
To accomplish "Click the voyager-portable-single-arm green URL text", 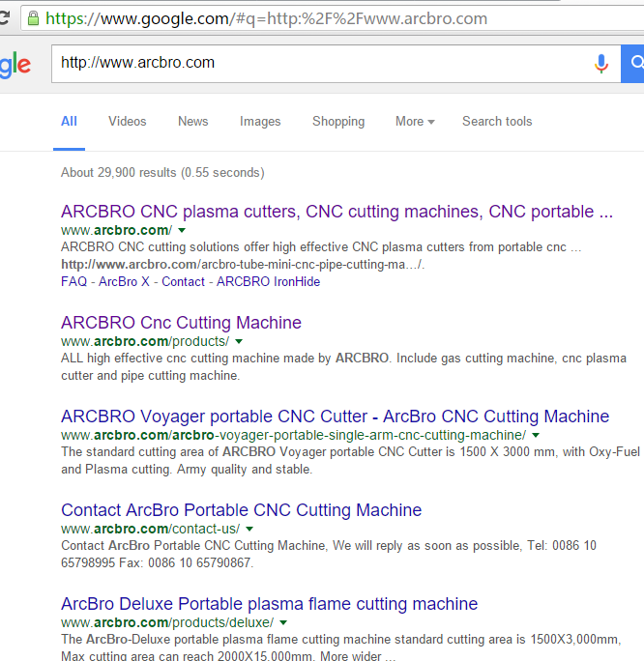I will [294, 435].
